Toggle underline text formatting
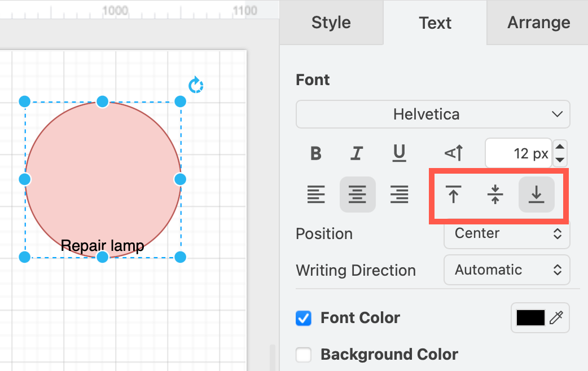Viewport: 588px width, 371px height. [399, 153]
